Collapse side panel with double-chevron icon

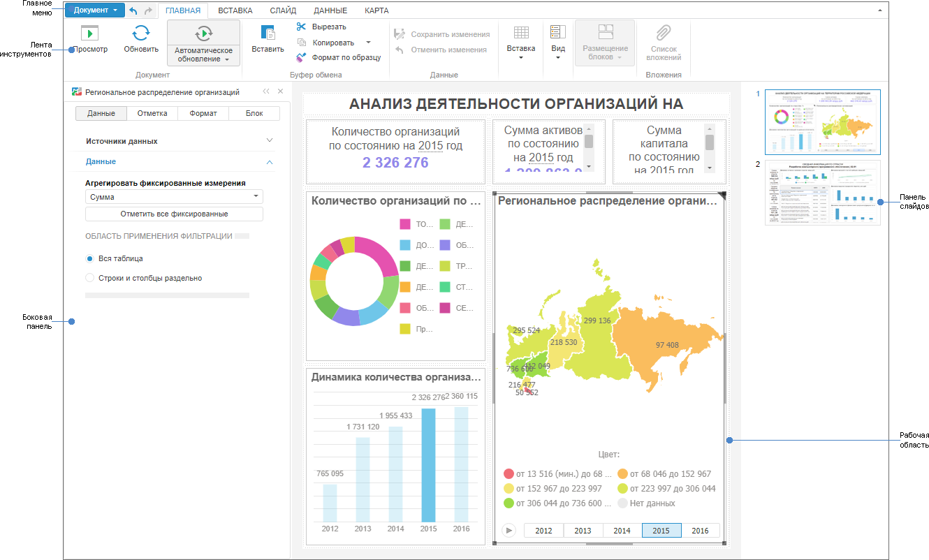pos(266,91)
